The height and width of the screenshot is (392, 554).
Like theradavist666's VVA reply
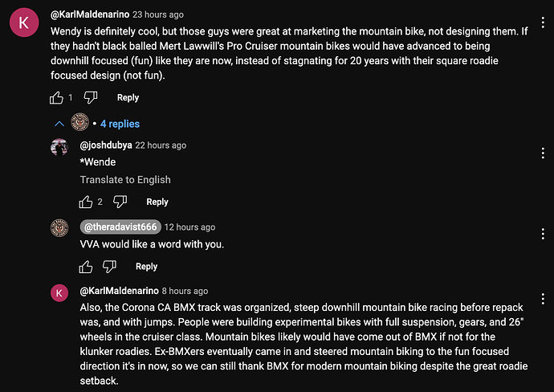tap(85, 266)
